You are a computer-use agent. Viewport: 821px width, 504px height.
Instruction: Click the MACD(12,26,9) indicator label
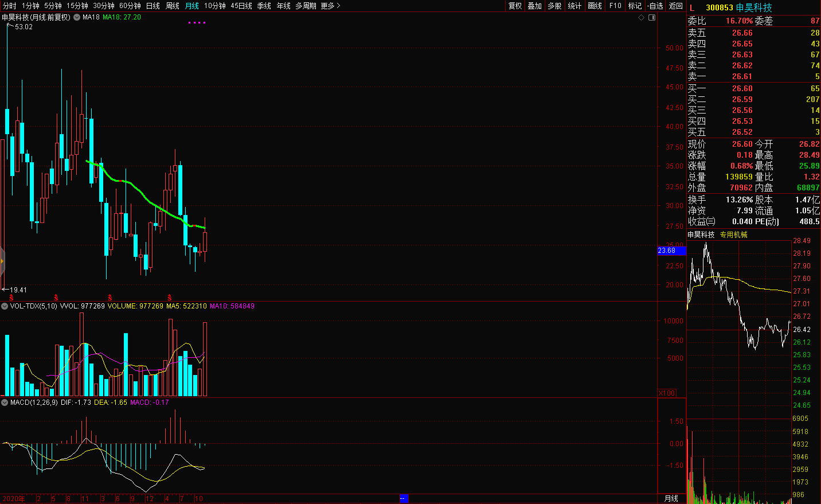click(x=34, y=403)
